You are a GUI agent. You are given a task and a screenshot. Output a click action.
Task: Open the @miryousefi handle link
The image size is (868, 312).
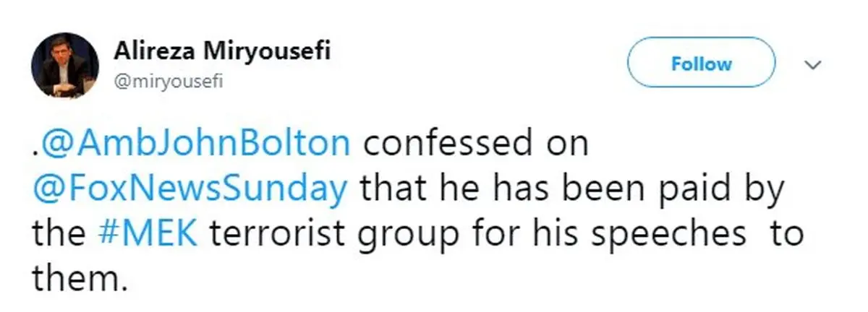tap(168, 82)
